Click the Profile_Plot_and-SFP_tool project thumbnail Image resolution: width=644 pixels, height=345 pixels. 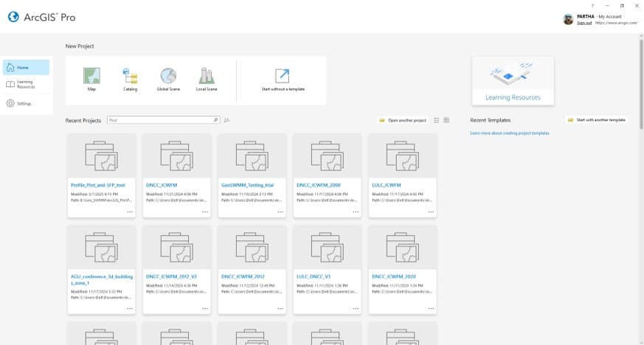click(102, 156)
